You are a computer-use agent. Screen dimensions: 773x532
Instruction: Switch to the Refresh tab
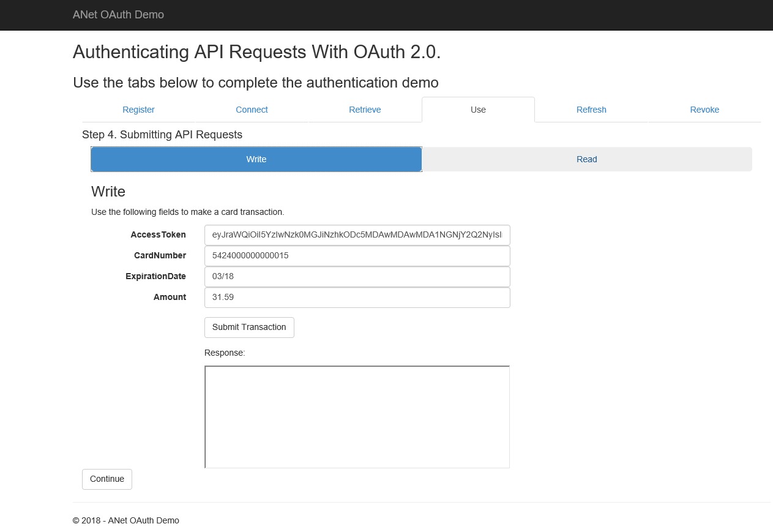(591, 110)
